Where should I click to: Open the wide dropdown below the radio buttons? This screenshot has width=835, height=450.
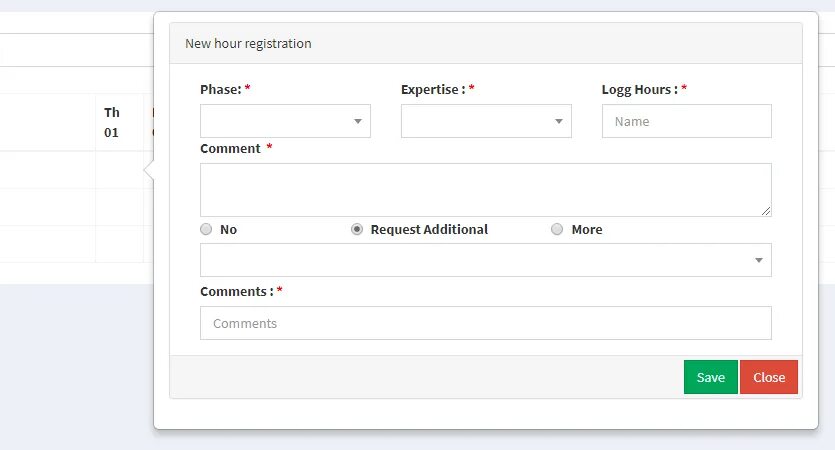pyautogui.click(x=486, y=260)
